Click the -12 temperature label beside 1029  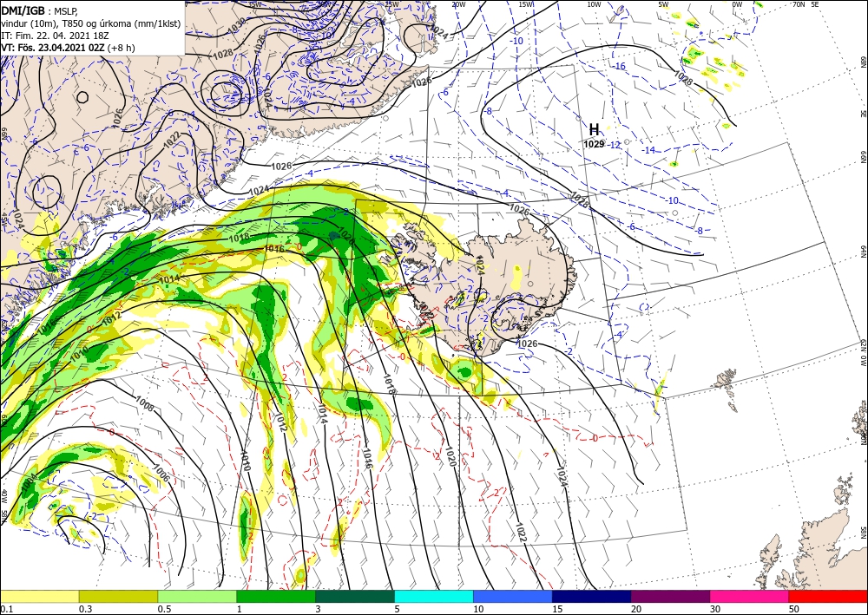tap(614, 145)
